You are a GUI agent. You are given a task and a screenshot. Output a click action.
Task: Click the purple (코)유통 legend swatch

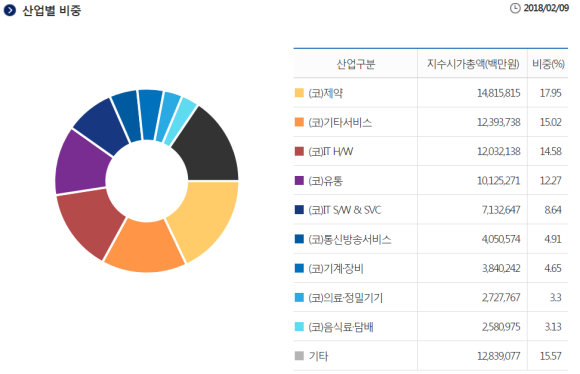[299, 181]
